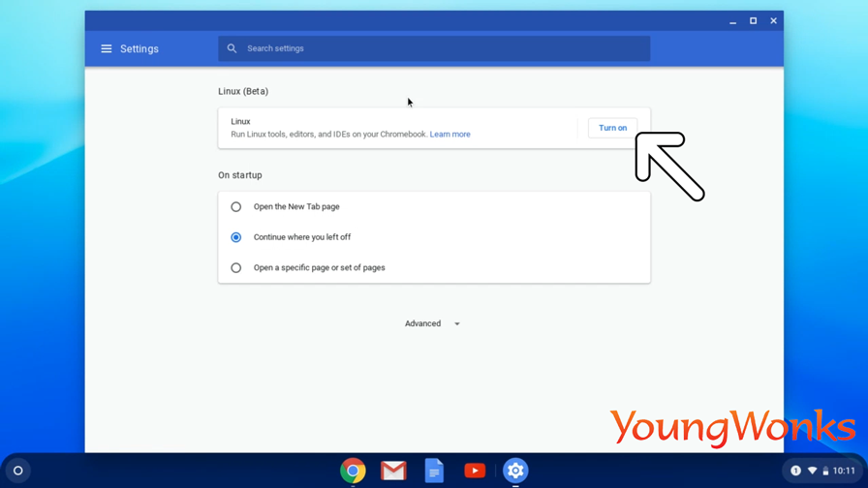
Task: Click the Settings gear shelf icon
Action: point(515,471)
